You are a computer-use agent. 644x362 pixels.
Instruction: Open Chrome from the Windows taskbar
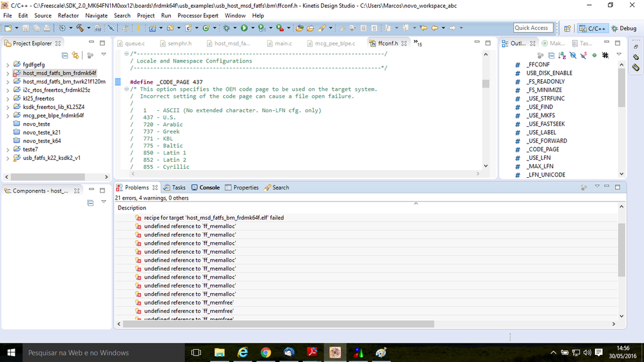point(266,352)
